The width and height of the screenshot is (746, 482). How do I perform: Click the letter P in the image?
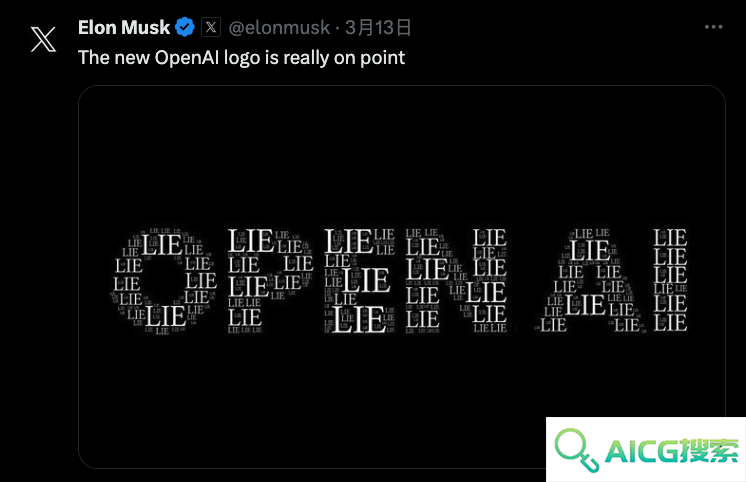click(270, 281)
